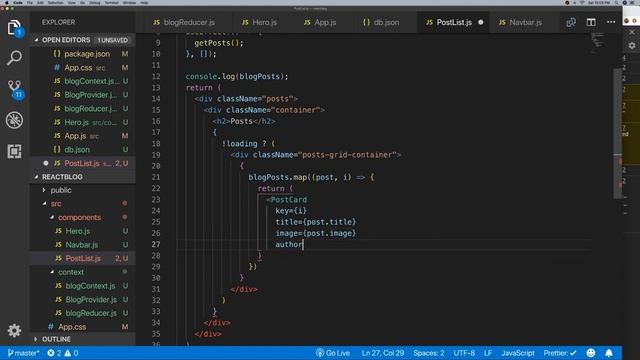Click the editor minimap
Screen dimensions: 640x360
(x=598, y=43)
